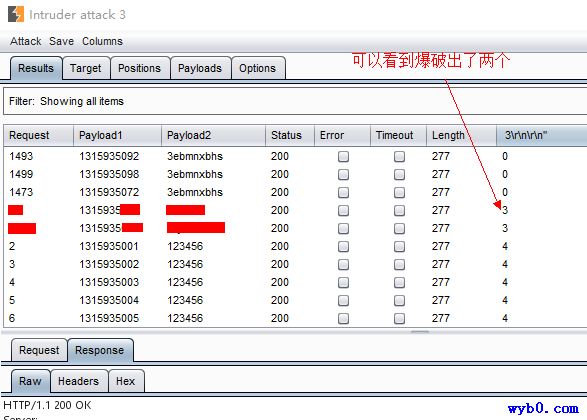Toggle Error checkbox for payload 1315935004 row

pos(343,300)
